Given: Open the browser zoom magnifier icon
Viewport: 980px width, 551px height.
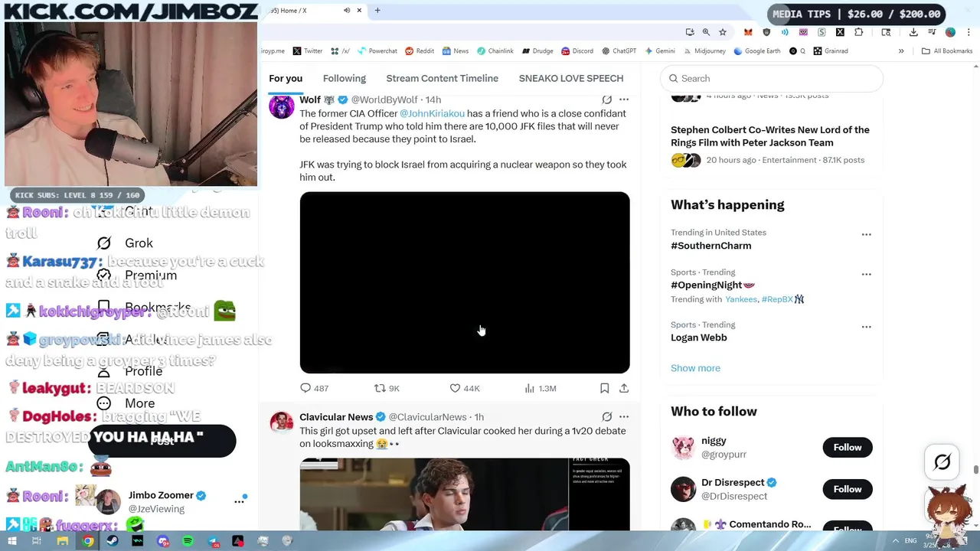Looking at the screenshot, I should (x=706, y=32).
